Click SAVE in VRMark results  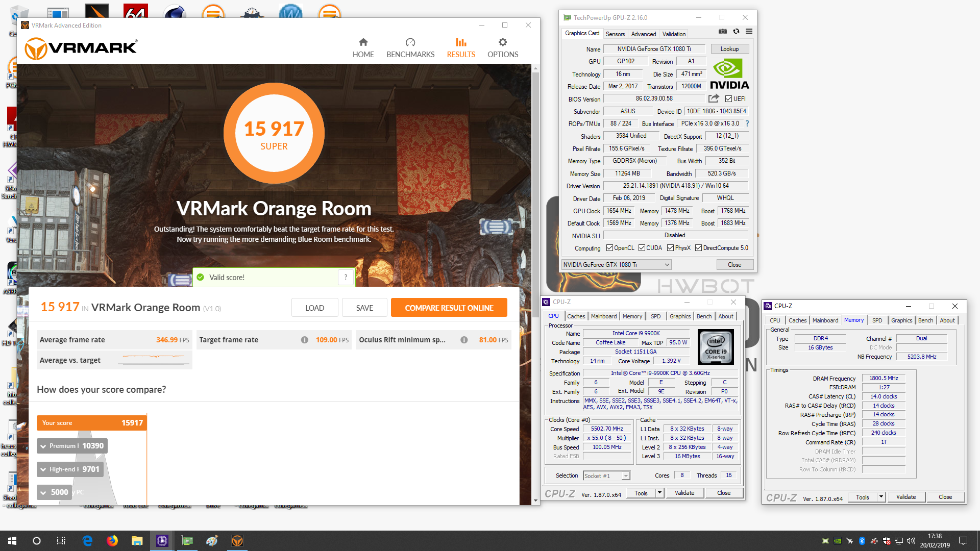[364, 308]
